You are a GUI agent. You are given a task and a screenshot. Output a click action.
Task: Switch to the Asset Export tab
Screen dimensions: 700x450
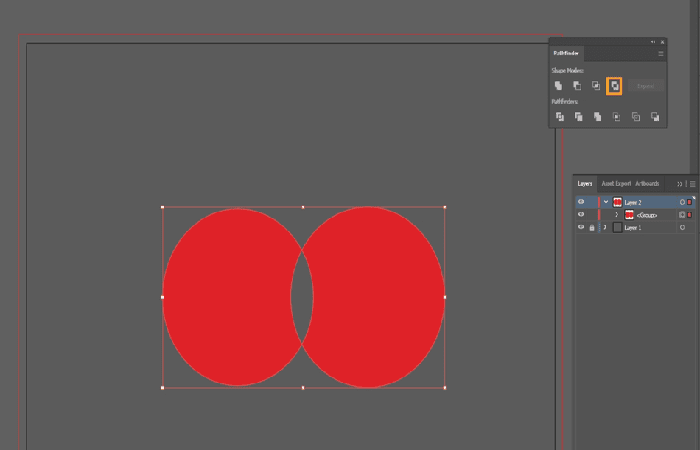616,183
